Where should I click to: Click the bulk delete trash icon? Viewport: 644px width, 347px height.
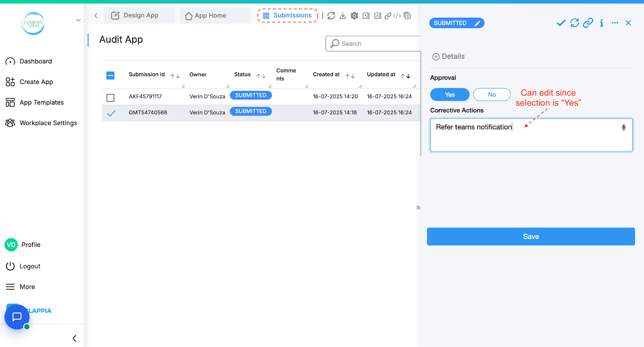(x=407, y=16)
